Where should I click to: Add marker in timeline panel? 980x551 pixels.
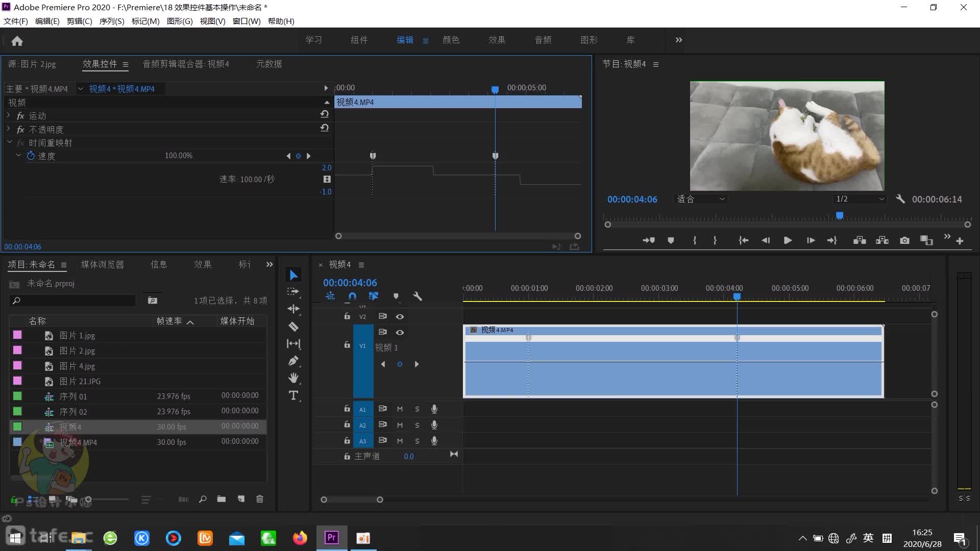[396, 296]
